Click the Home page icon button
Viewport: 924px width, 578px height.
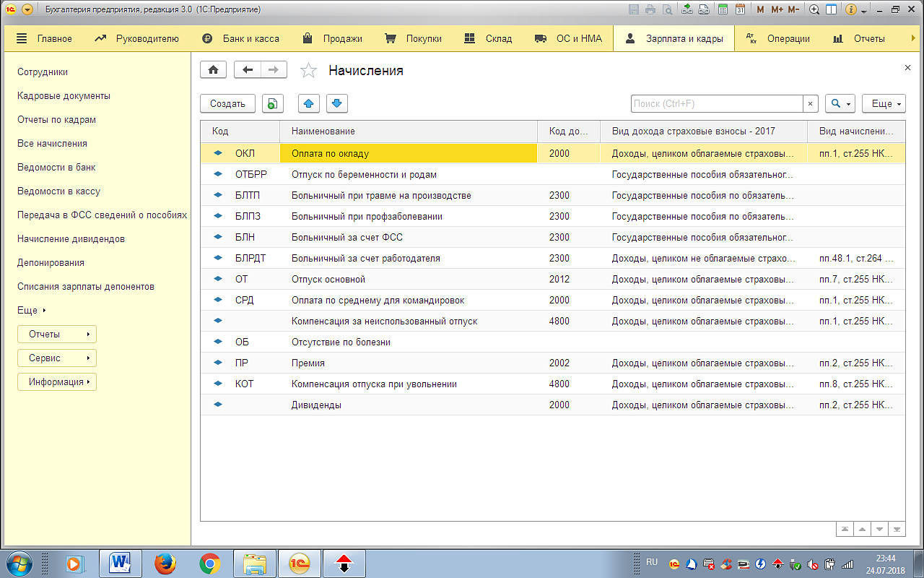(x=213, y=69)
